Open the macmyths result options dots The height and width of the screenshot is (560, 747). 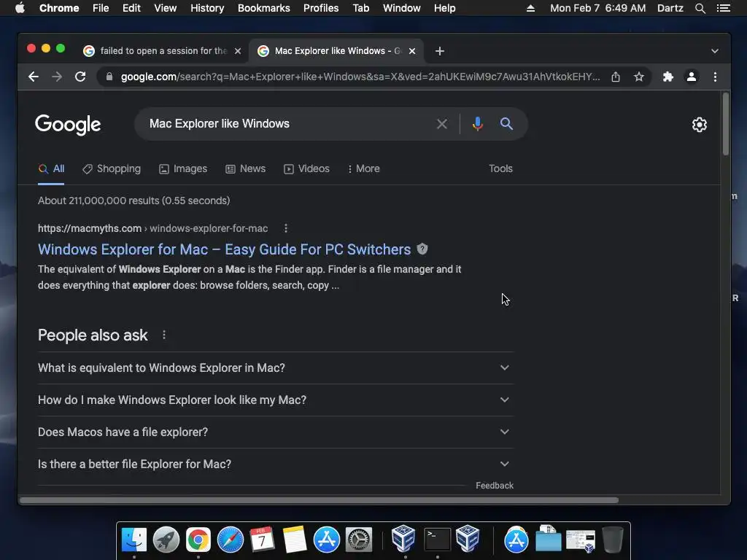(x=286, y=228)
